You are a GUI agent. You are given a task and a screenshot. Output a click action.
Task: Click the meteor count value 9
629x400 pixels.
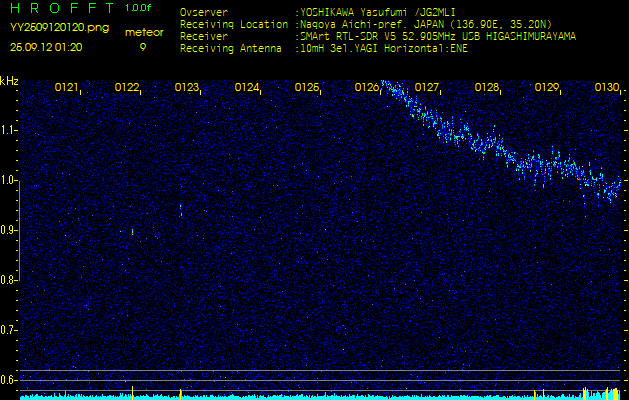[x=142, y=47]
